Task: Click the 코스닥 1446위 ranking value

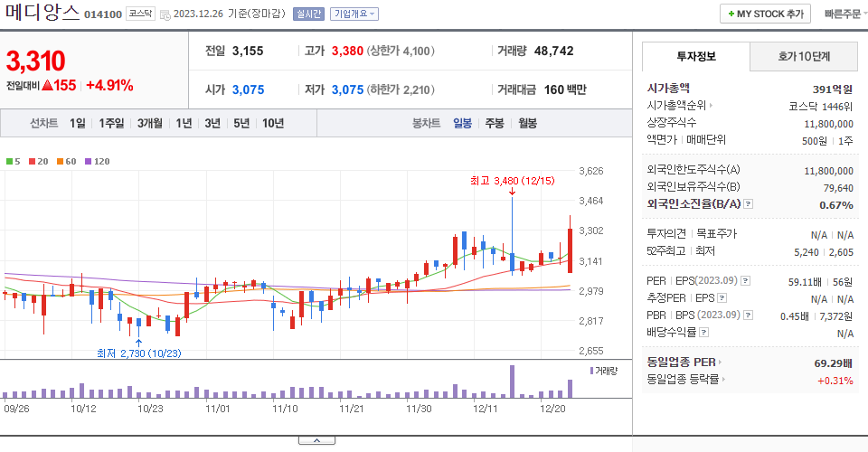Action: [821, 107]
